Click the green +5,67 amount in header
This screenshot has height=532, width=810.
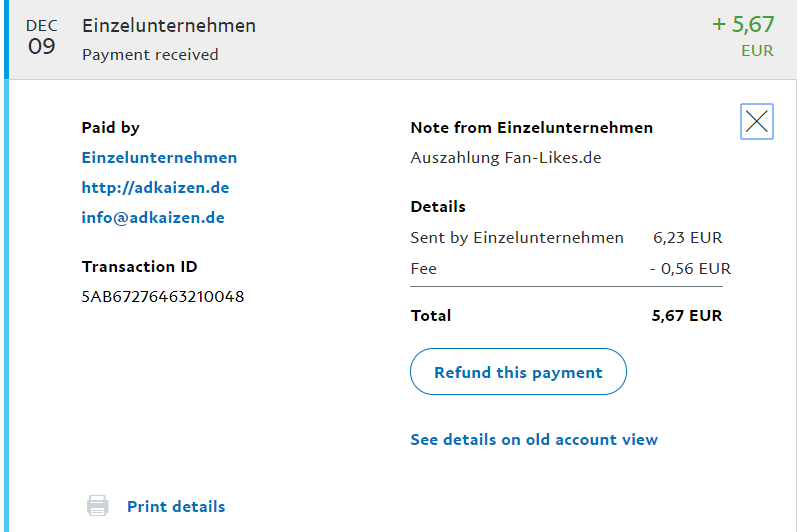pyautogui.click(x=743, y=25)
